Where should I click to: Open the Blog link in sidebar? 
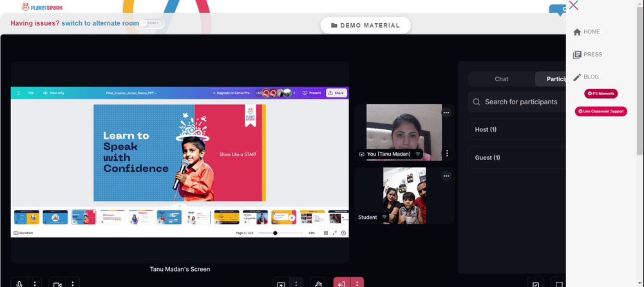pyautogui.click(x=585, y=77)
